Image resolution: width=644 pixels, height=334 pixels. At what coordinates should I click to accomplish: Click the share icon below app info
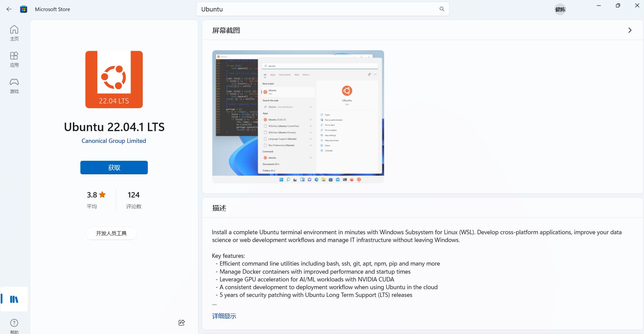pyautogui.click(x=182, y=323)
